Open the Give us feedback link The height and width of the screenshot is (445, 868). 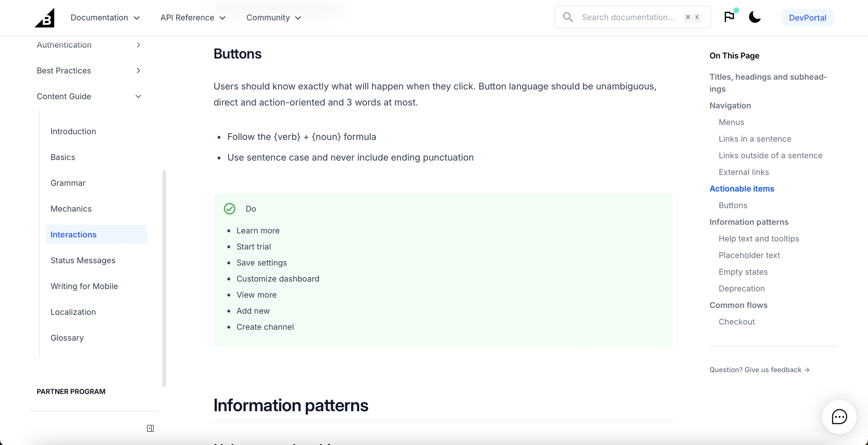click(x=760, y=370)
